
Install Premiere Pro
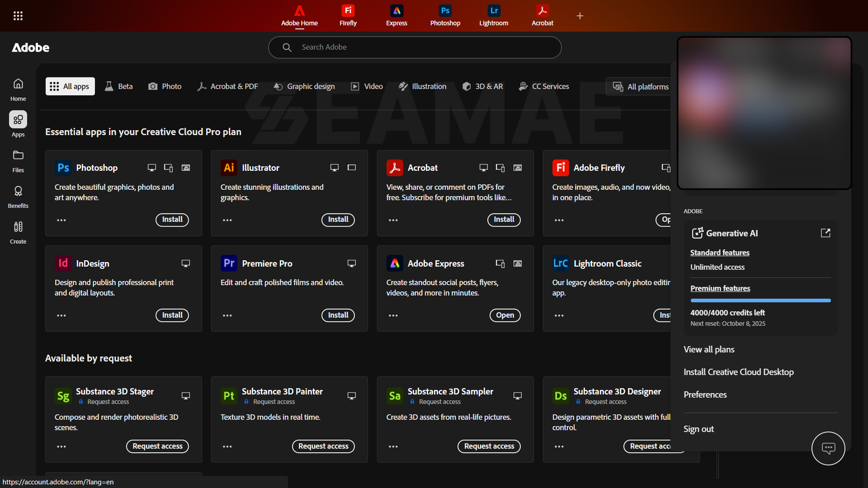tap(338, 315)
